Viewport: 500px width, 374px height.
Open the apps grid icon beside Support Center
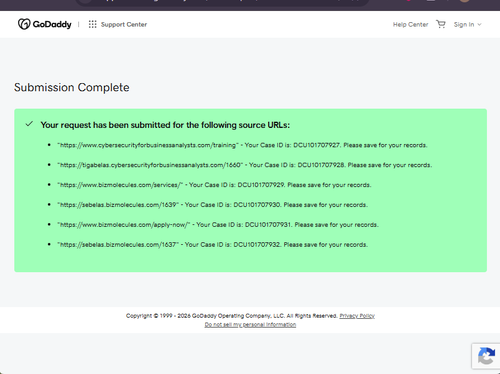[x=92, y=24]
